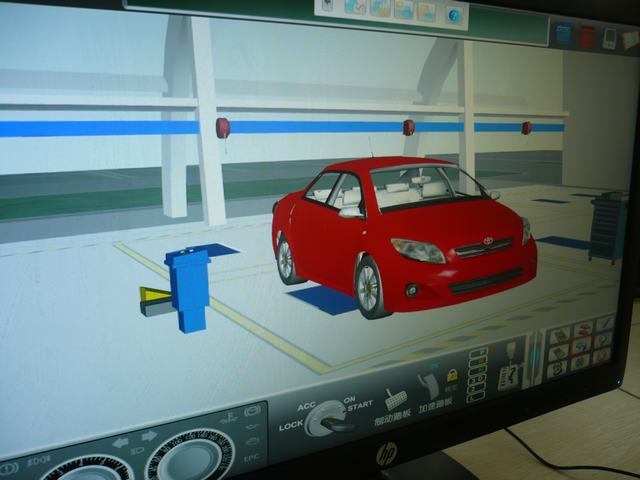The image size is (640, 480).
Task: Set ignition to ON position label
Action: tap(349, 400)
